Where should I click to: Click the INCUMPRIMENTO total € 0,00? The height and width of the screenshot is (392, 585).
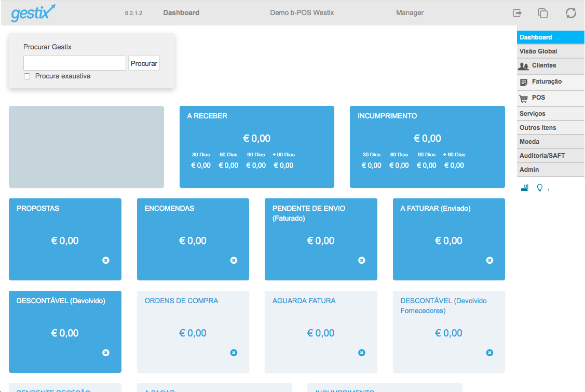point(427,139)
